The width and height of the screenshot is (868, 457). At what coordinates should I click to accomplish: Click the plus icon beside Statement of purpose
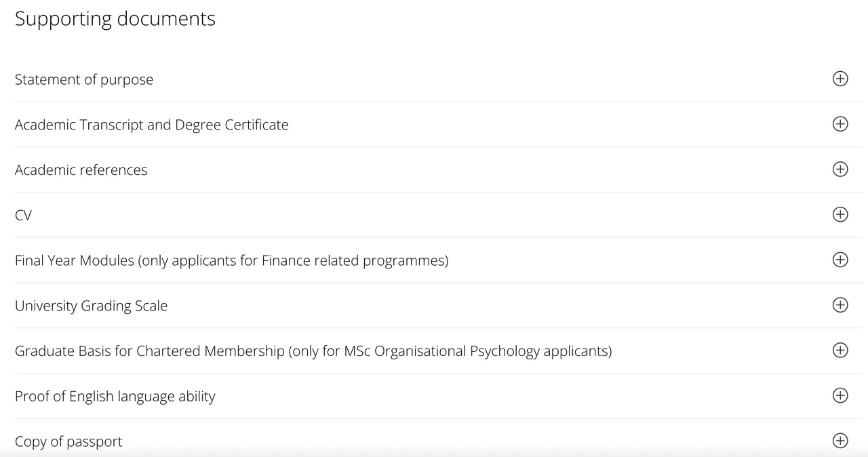840,79
